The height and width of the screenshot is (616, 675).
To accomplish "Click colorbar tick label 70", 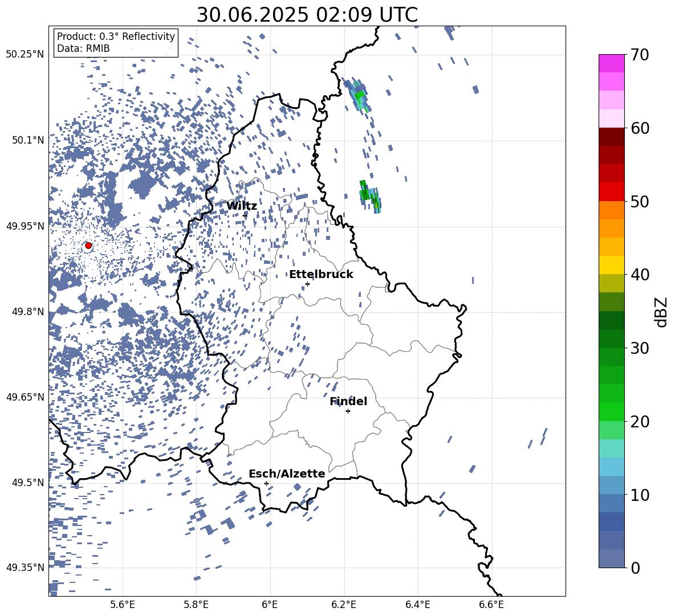I will (640, 55).
